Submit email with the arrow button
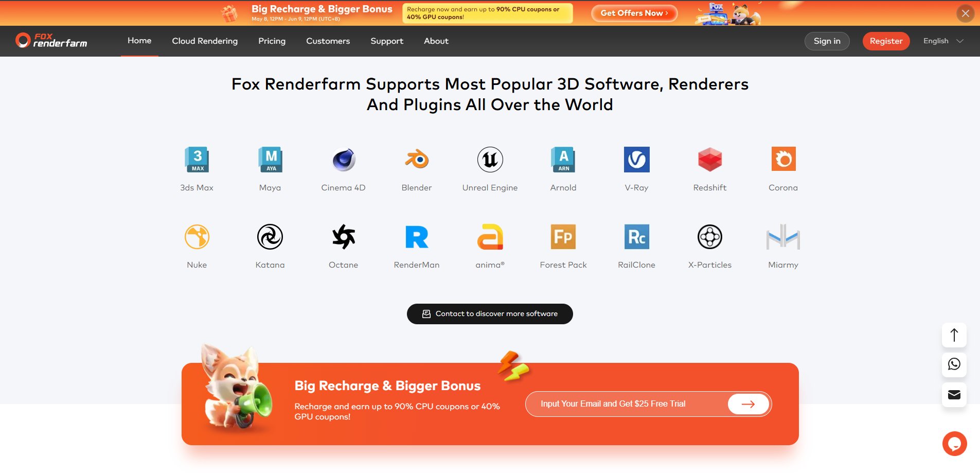This screenshot has width=980, height=473. [x=749, y=404]
